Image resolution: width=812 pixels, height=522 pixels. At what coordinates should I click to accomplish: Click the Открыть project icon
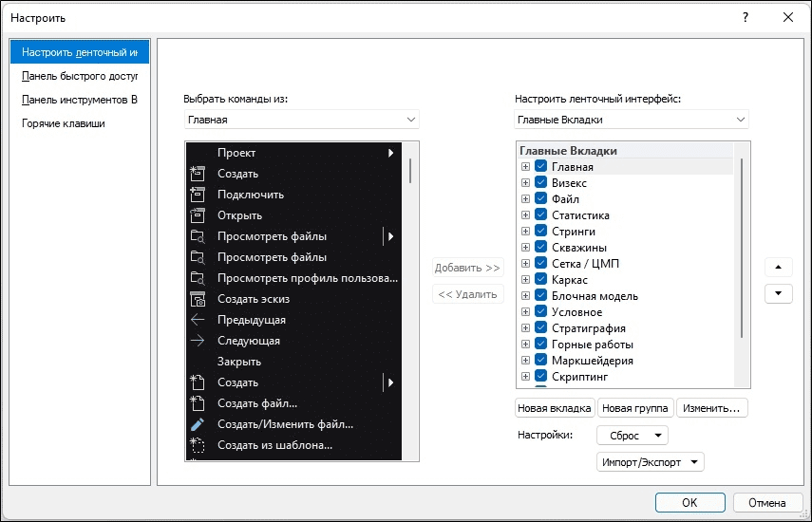pos(198,215)
